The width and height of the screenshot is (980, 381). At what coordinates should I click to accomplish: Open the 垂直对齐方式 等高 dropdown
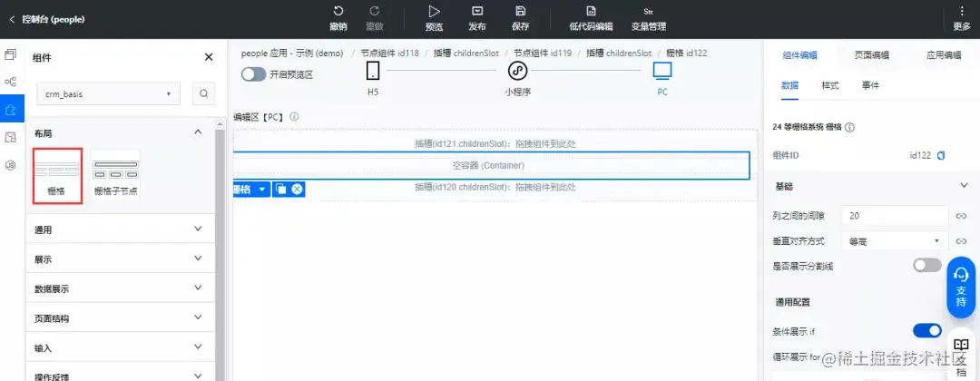click(895, 240)
